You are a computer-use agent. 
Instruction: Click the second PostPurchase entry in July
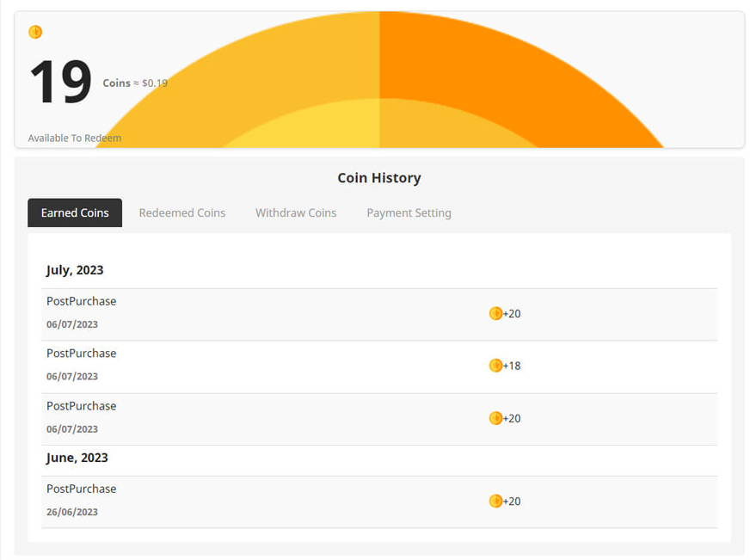coord(81,353)
